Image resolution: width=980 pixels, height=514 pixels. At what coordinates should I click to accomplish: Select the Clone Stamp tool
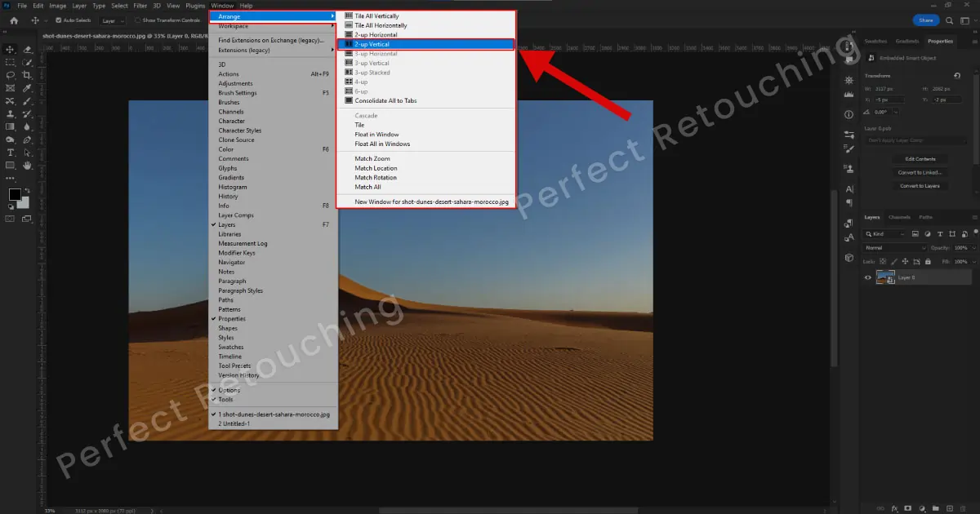click(x=11, y=113)
